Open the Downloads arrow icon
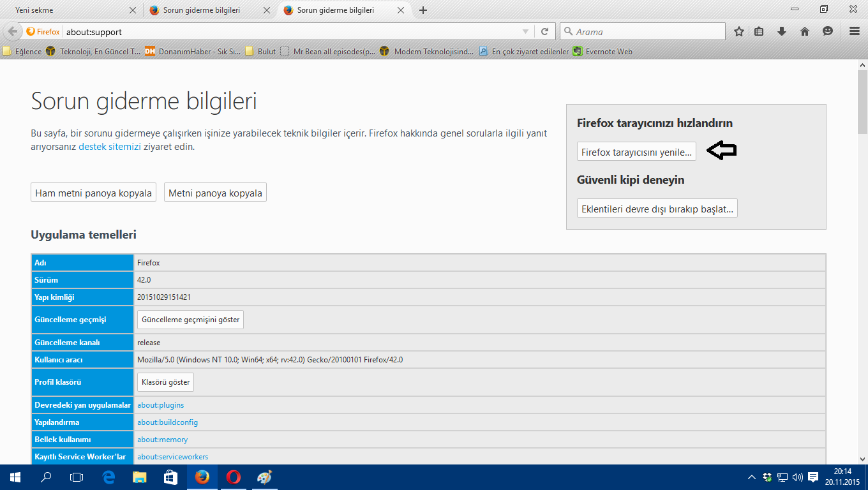 (782, 31)
